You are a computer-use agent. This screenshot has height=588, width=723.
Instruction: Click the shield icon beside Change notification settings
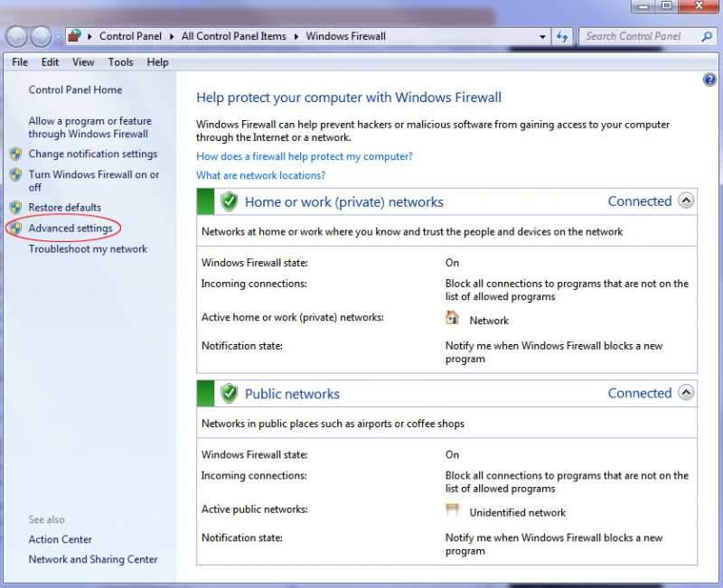point(15,154)
